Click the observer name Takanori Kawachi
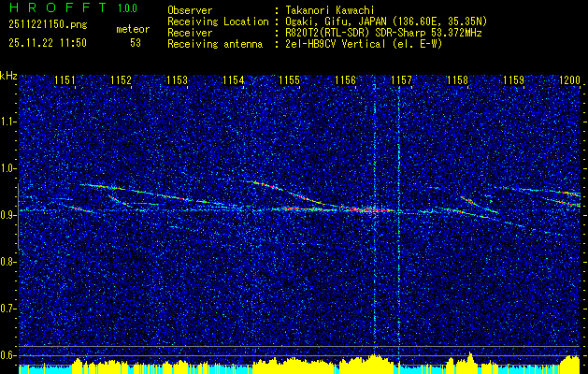Viewport: 588px width, 374px height. point(330,10)
